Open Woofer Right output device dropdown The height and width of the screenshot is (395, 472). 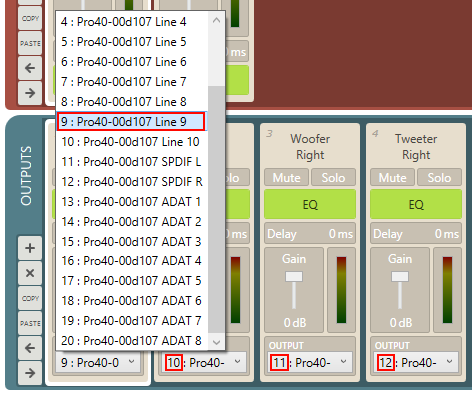[x=310, y=362]
